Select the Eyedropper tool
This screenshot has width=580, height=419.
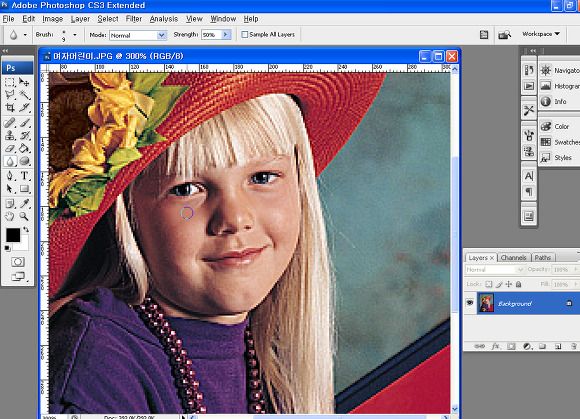pyautogui.click(x=24, y=203)
